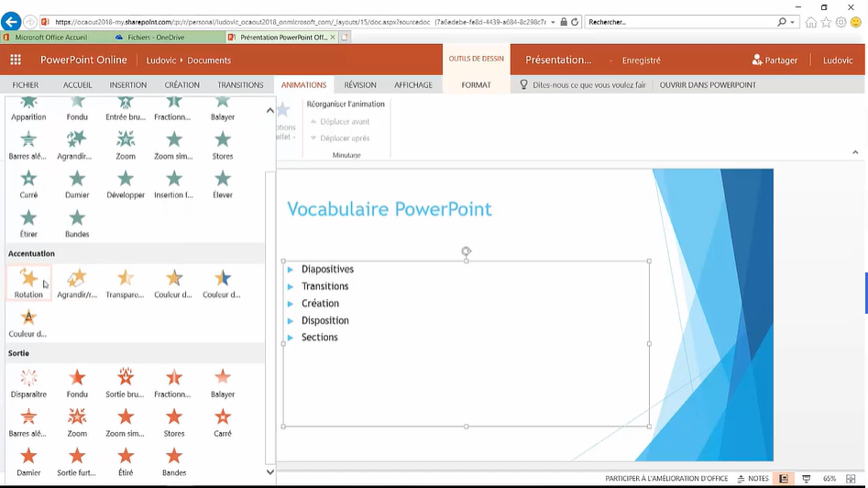Open the AFFICHAGE ribbon tab
This screenshot has height=488, width=868.
(413, 84)
